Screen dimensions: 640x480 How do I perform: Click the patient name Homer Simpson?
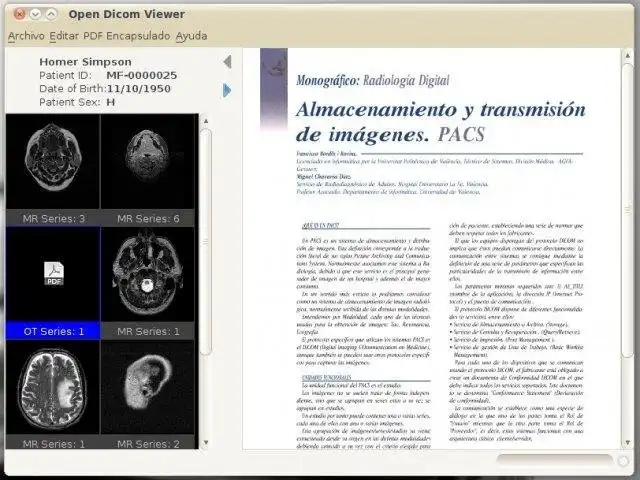85,62
